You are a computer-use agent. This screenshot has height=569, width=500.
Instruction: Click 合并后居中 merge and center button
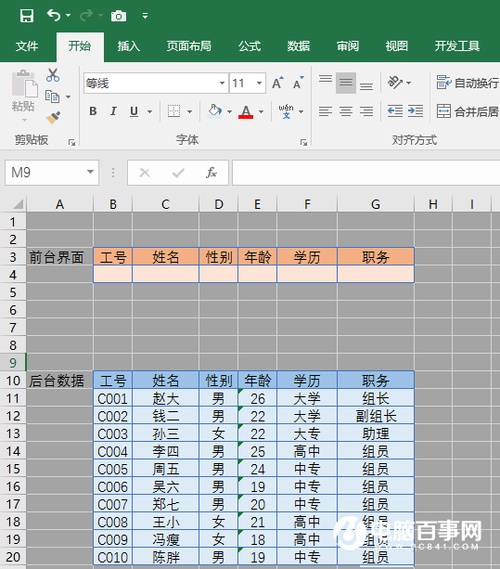click(467, 111)
